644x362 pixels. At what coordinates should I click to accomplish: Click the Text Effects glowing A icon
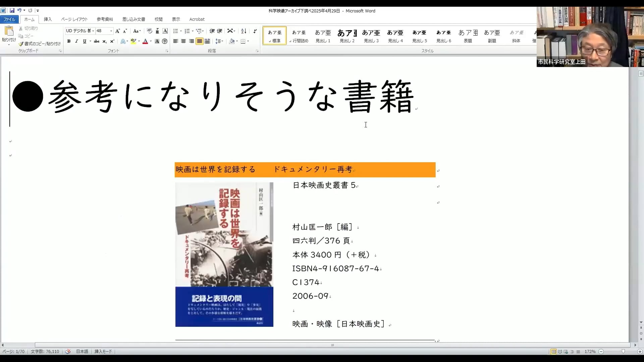tap(123, 41)
